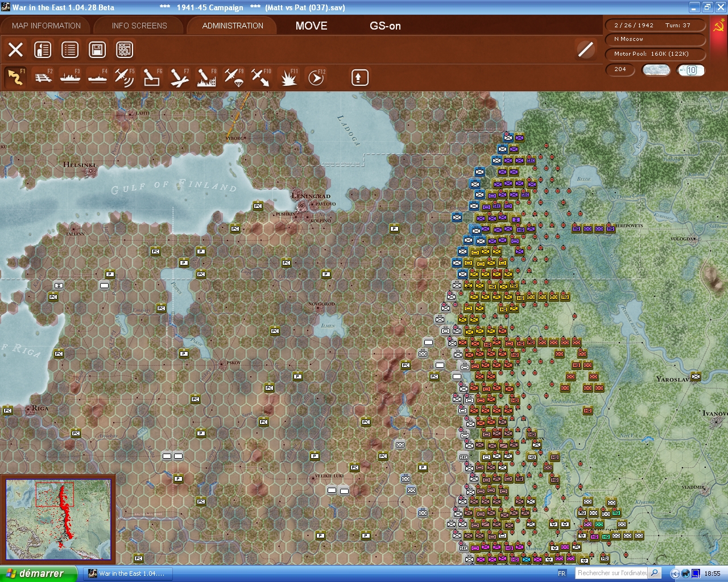
Task: Select the F10 air transfer mode icon
Action: point(261,77)
